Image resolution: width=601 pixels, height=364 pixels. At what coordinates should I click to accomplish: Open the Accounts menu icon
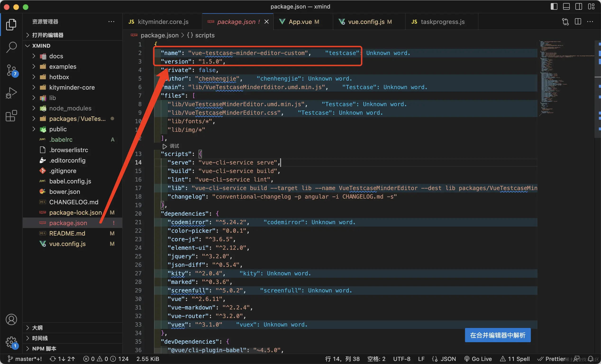11,319
